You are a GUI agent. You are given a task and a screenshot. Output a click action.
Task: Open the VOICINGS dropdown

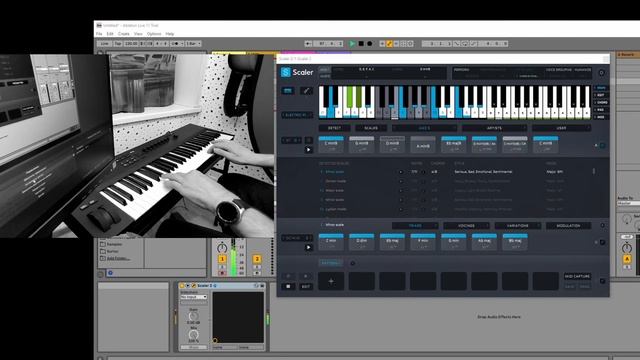467,226
